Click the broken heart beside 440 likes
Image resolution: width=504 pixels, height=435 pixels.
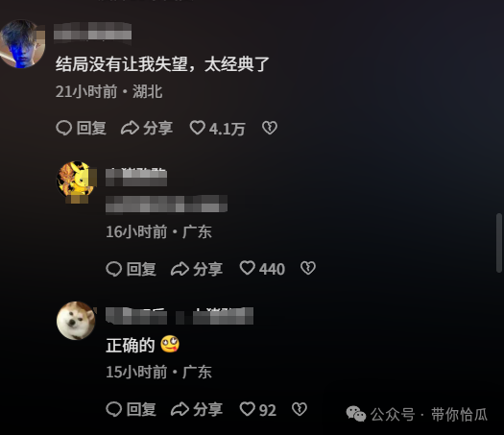pyautogui.click(x=308, y=268)
